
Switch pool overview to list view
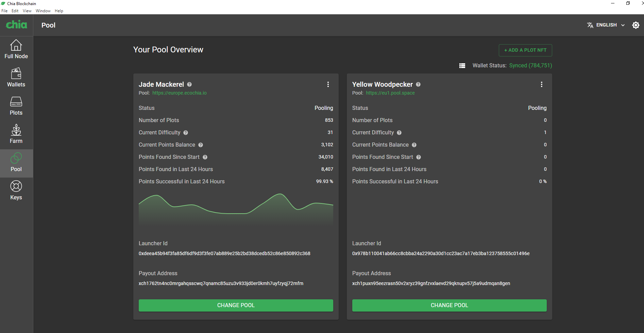462,66
